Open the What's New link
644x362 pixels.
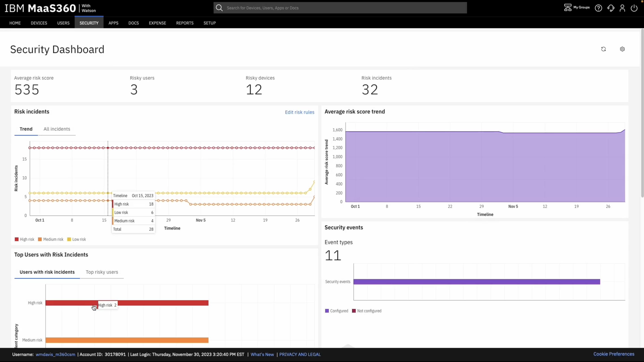click(262, 354)
